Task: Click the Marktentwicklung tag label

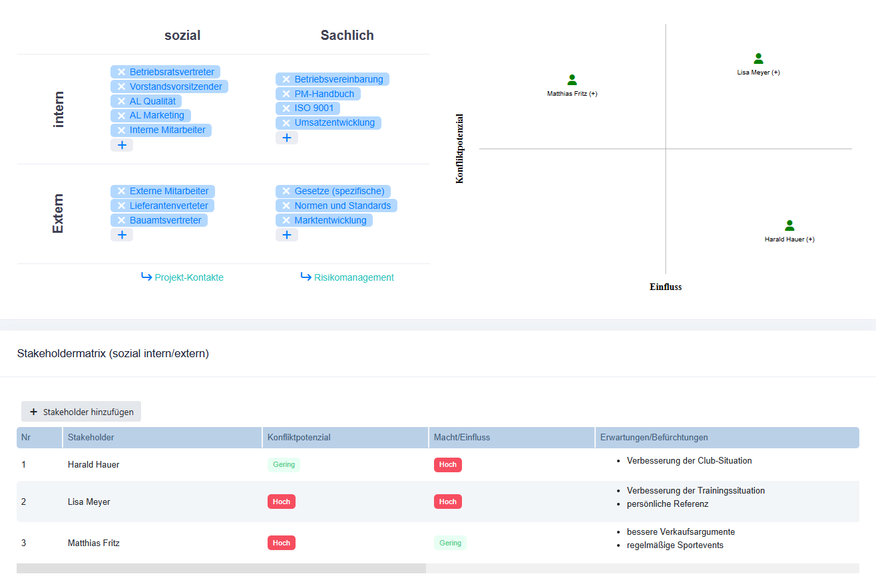Action: tap(330, 220)
